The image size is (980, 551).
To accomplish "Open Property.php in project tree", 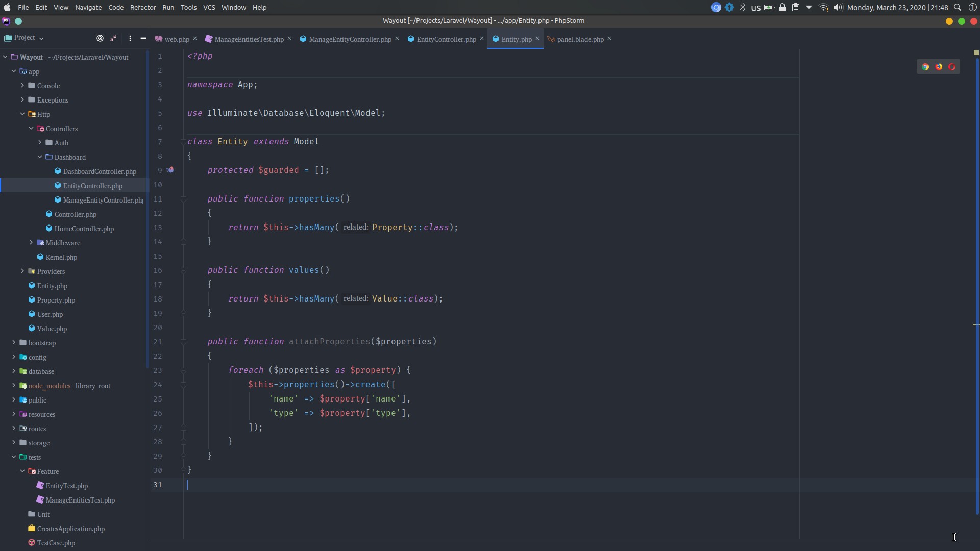I will point(56,300).
